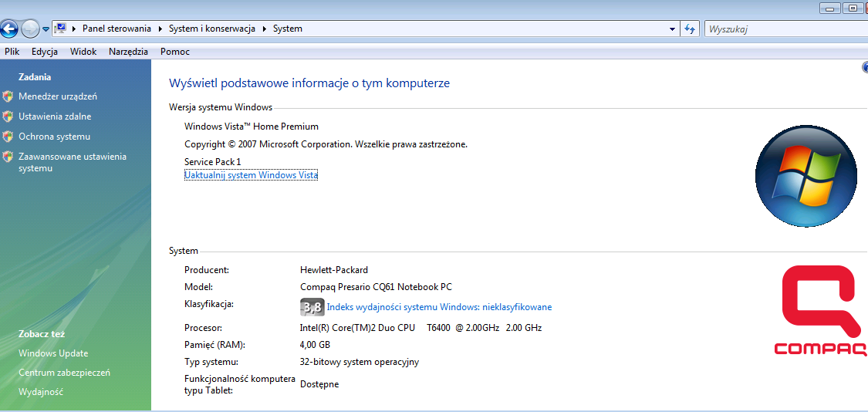The width and height of the screenshot is (868, 412).
Task: Open the Pomoc menu
Action: (175, 52)
